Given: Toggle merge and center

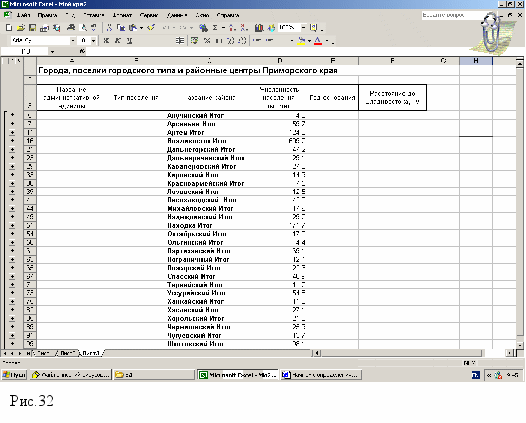Looking at the screenshot, I should coord(180,41).
